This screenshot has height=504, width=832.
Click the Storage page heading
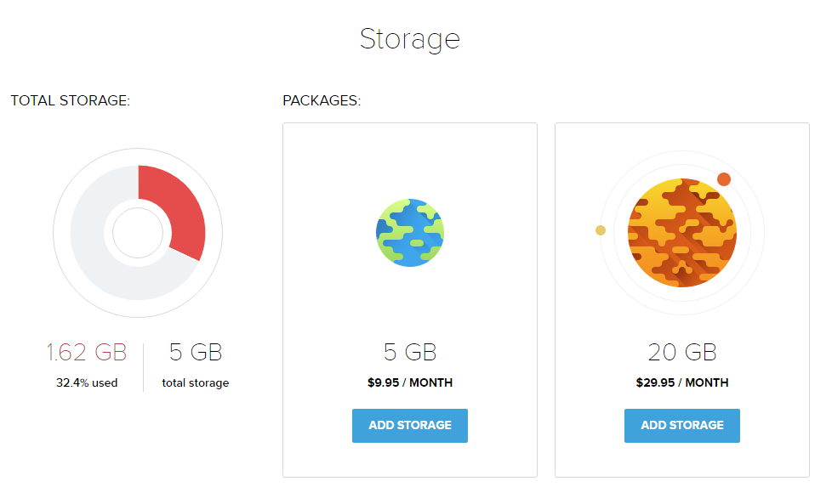(410, 39)
